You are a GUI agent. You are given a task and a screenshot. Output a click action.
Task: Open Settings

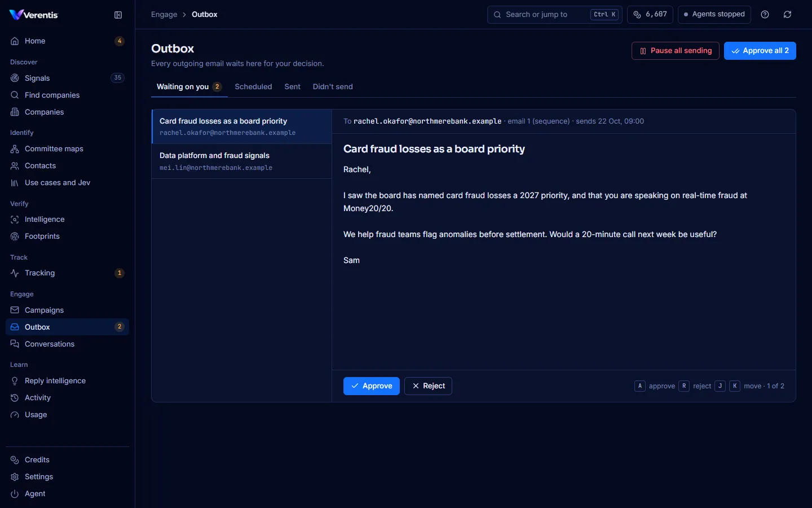pyautogui.click(x=67, y=476)
